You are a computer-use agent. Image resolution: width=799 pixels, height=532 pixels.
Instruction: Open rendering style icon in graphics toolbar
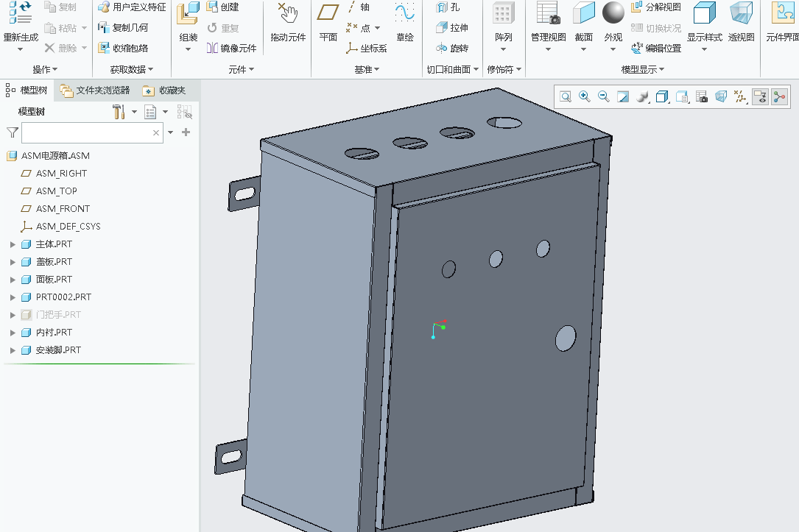pyautogui.click(x=643, y=96)
